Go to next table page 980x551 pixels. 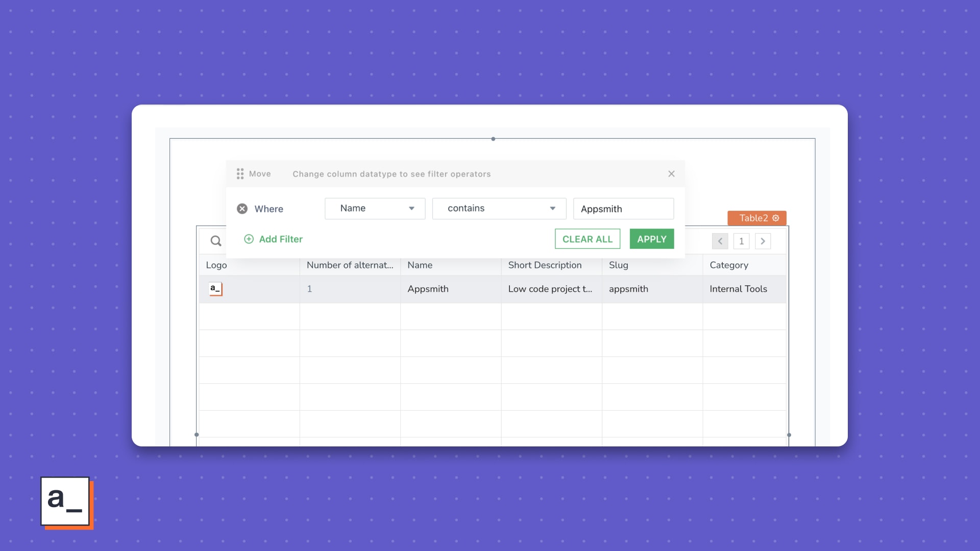coord(763,241)
